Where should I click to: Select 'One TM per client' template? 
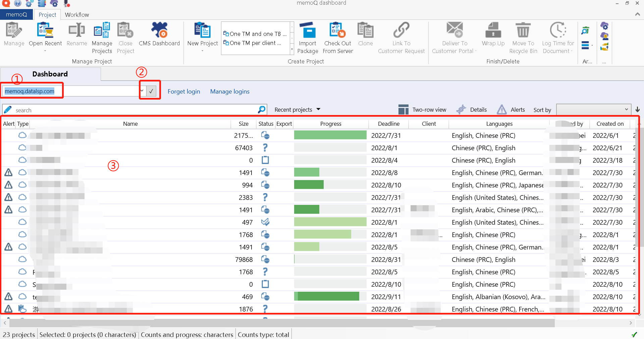pyautogui.click(x=252, y=43)
